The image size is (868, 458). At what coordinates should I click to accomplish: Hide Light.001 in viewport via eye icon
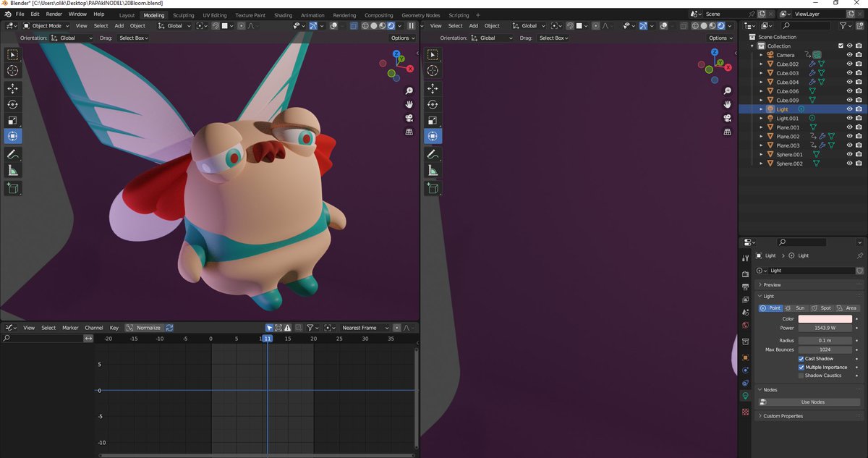[849, 119]
